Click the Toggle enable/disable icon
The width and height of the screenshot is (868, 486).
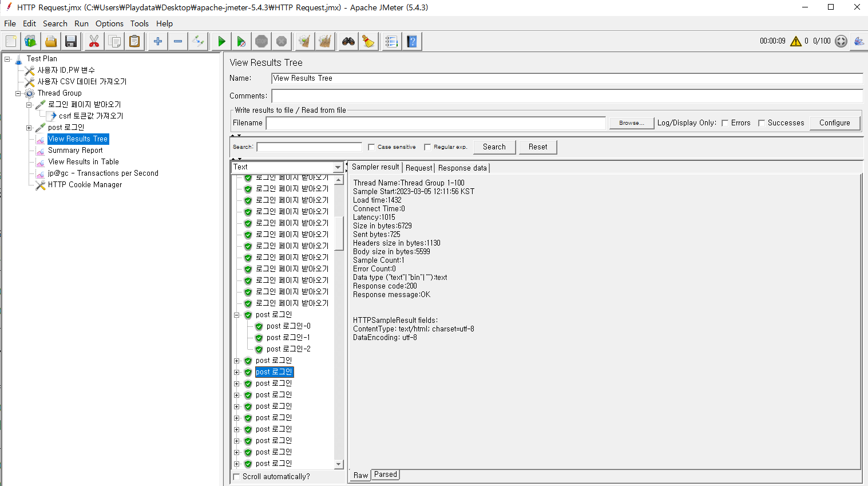point(198,41)
